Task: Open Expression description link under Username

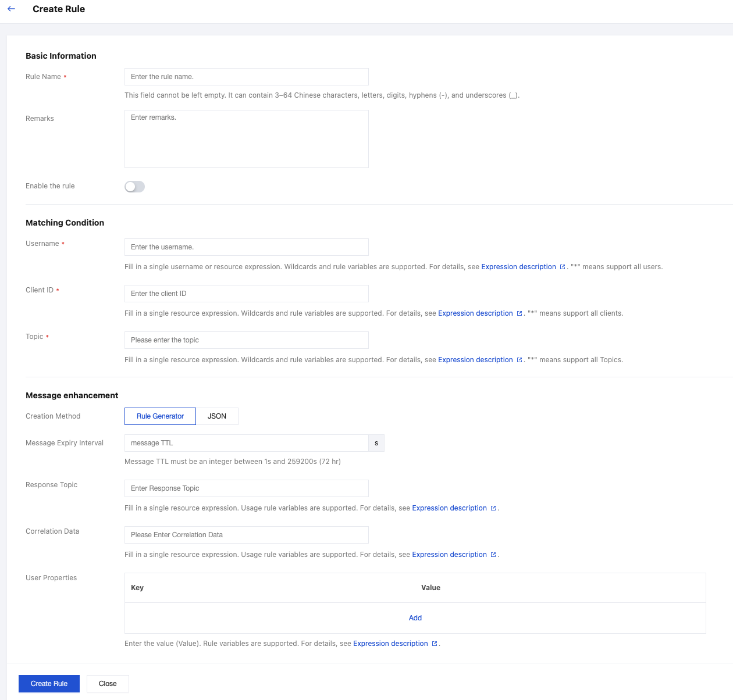Action: (x=518, y=267)
